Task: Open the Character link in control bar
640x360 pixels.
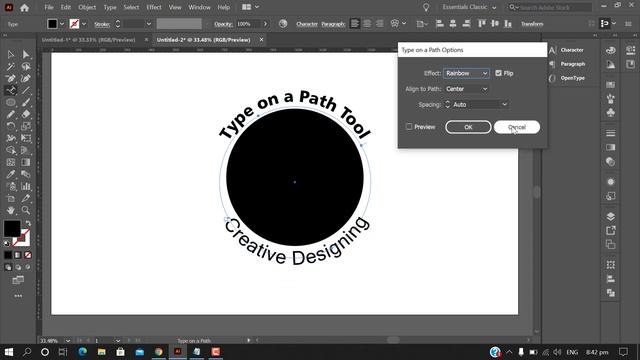Action: click(307, 24)
